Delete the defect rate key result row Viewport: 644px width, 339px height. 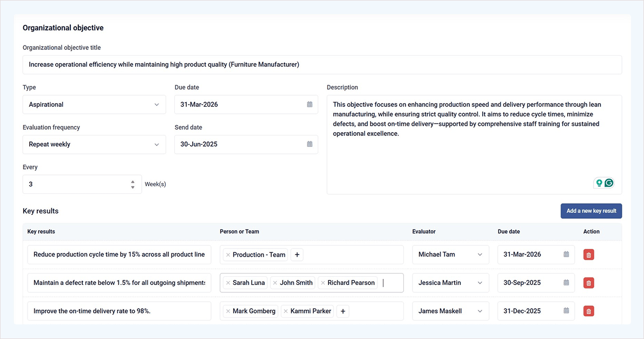click(x=589, y=283)
